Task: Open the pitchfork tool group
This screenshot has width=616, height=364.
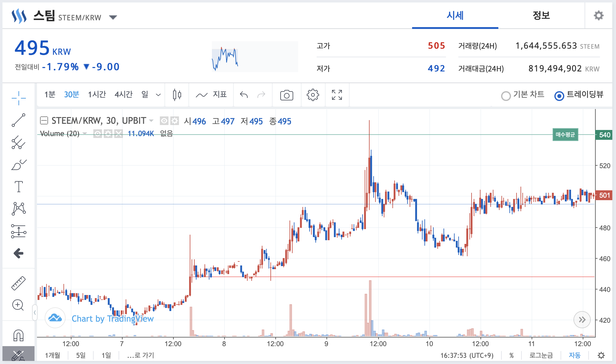Action: point(18,143)
